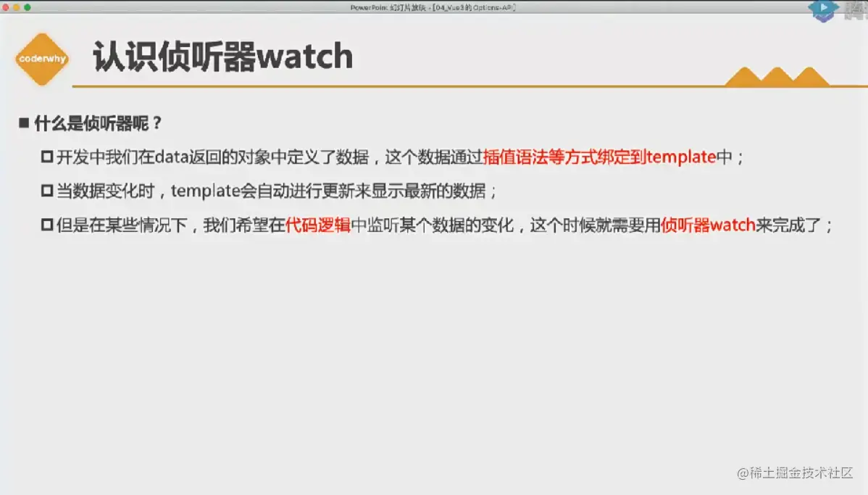Click the heading 什么是侦听器呢？
Image resolution: width=868 pixels, height=495 pixels.
[98, 123]
